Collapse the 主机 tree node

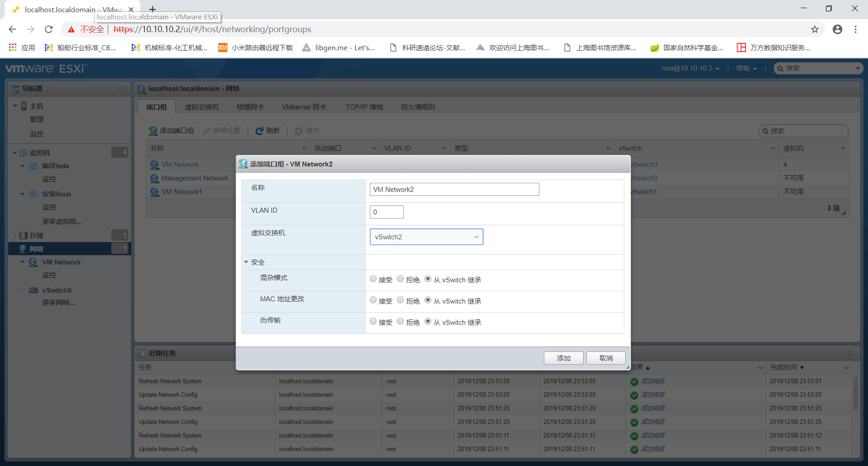tap(15, 106)
